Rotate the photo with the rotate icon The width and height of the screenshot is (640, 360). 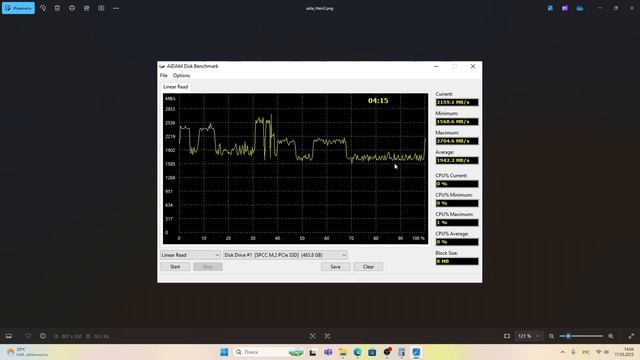pyautogui.click(x=43, y=8)
